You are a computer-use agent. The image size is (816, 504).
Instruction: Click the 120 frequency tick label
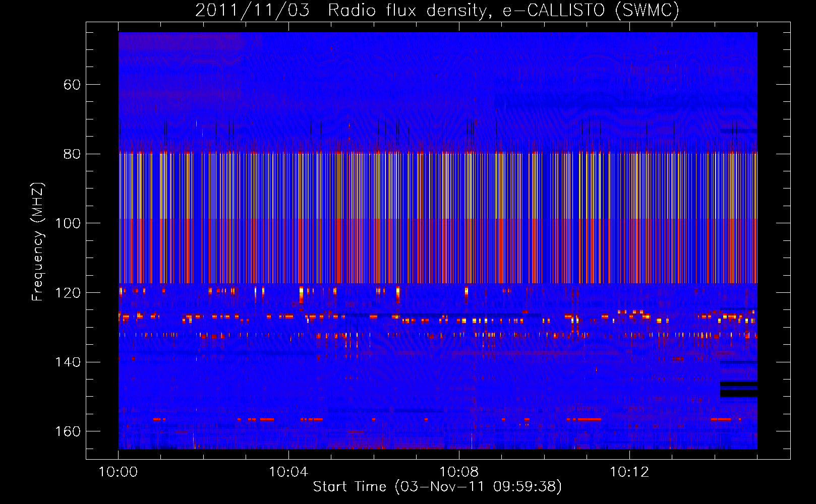tap(68, 293)
